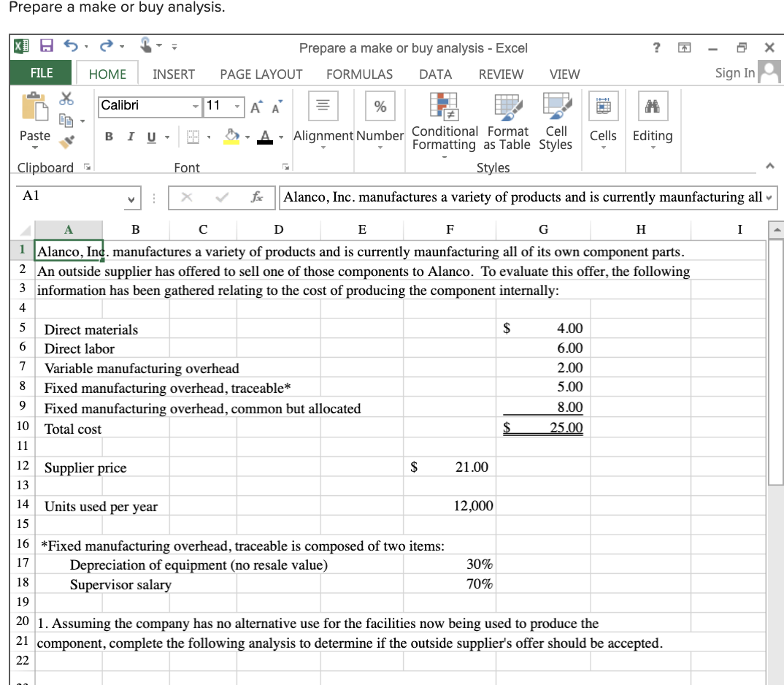This screenshot has width=784, height=685.
Task: Toggle Bold formatting
Action: click(109, 137)
